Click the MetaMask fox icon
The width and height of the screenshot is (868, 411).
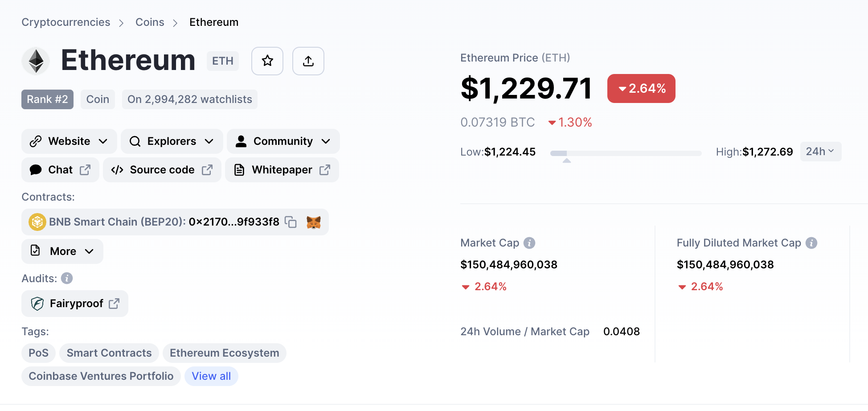click(x=314, y=222)
